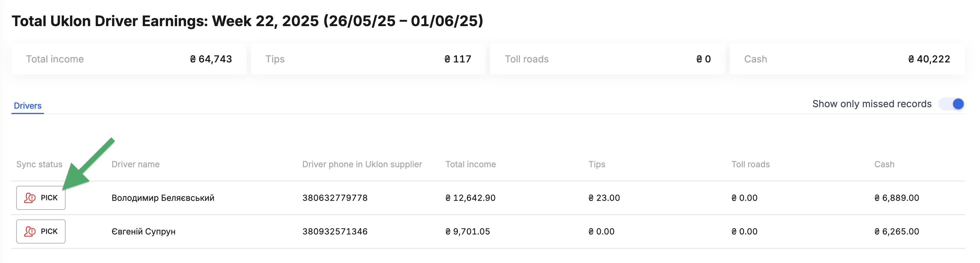This screenshot has height=263, width=980.
Task: Click driver name Євгеній Супрун
Action: tap(143, 231)
